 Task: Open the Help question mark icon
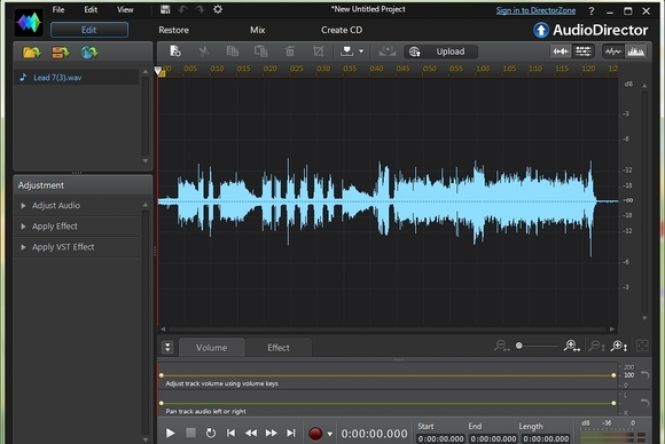point(591,11)
